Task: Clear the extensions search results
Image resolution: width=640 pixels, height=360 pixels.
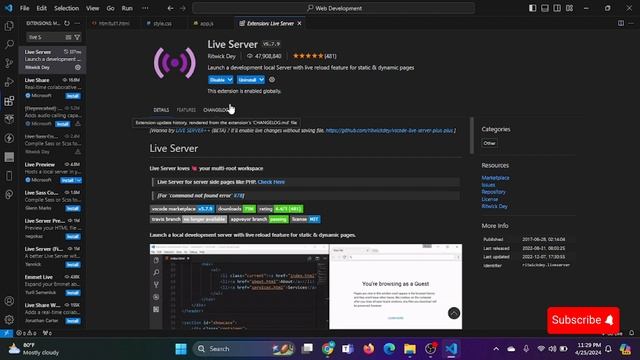Action: tap(68, 37)
